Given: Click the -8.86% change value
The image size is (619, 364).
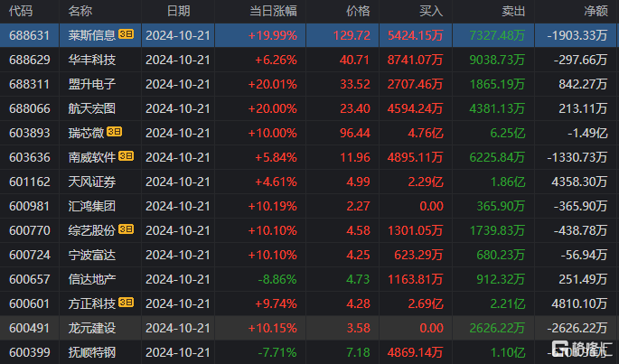Looking at the screenshot, I should click(x=277, y=279).
